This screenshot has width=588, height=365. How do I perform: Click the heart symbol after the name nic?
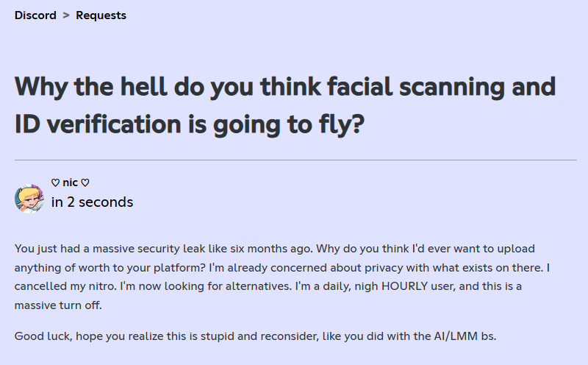85,182
